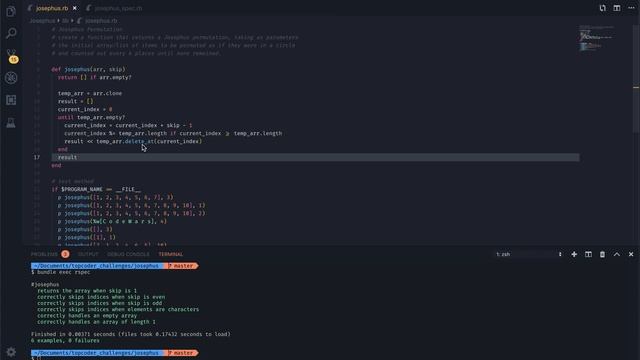Image resolution: width=640 pixels, height=360 pixels.
Task: Create a new terminal with plus icon
Action: point(574,254)
